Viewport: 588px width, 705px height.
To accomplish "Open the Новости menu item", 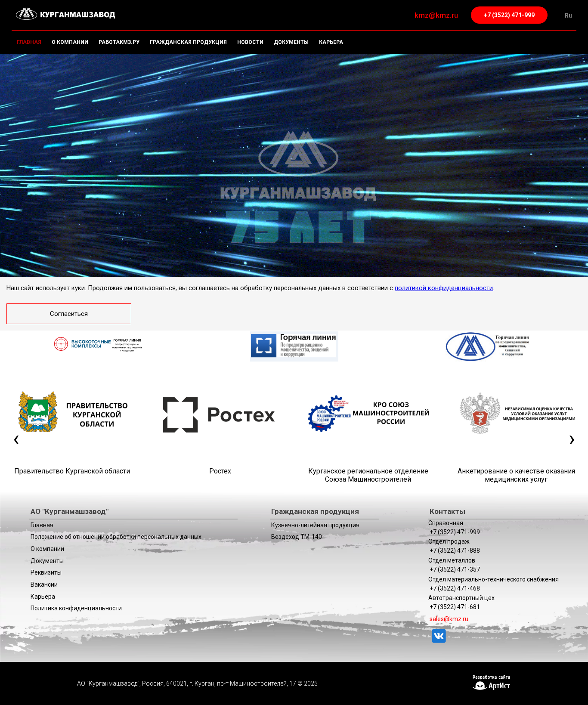I will click(250, 42).
